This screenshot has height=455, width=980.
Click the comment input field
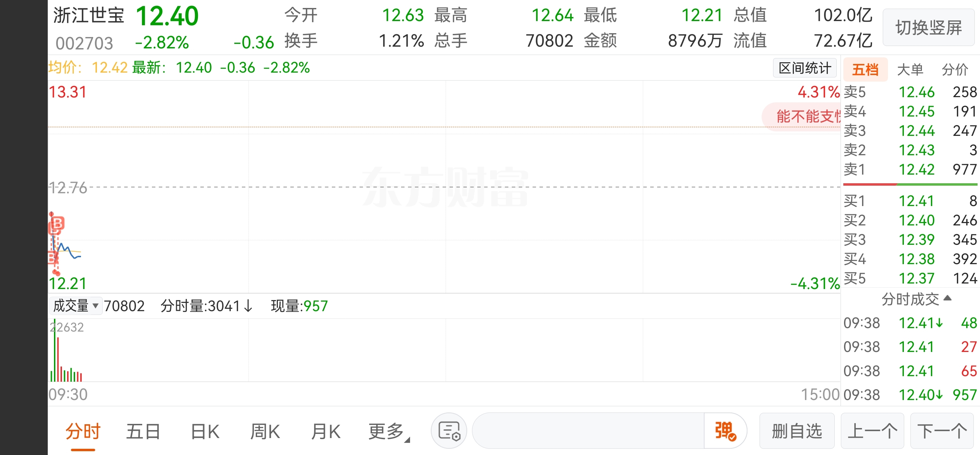tap(588, 431)
